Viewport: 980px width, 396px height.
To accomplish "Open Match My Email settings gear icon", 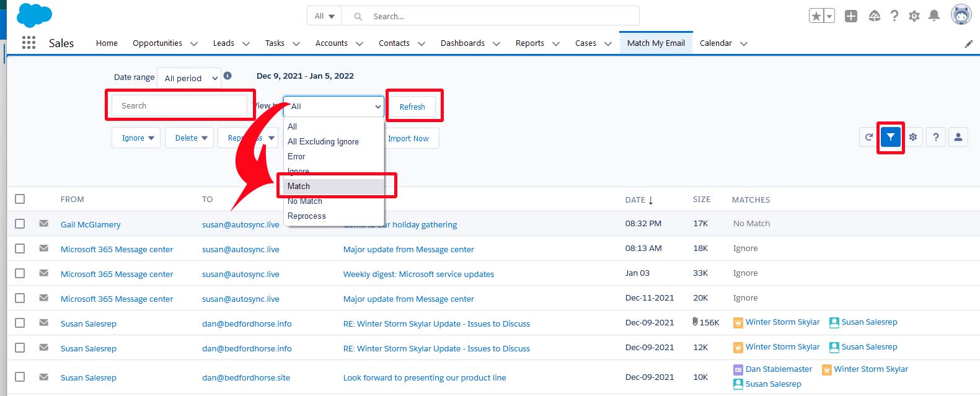I will point(913,138).
